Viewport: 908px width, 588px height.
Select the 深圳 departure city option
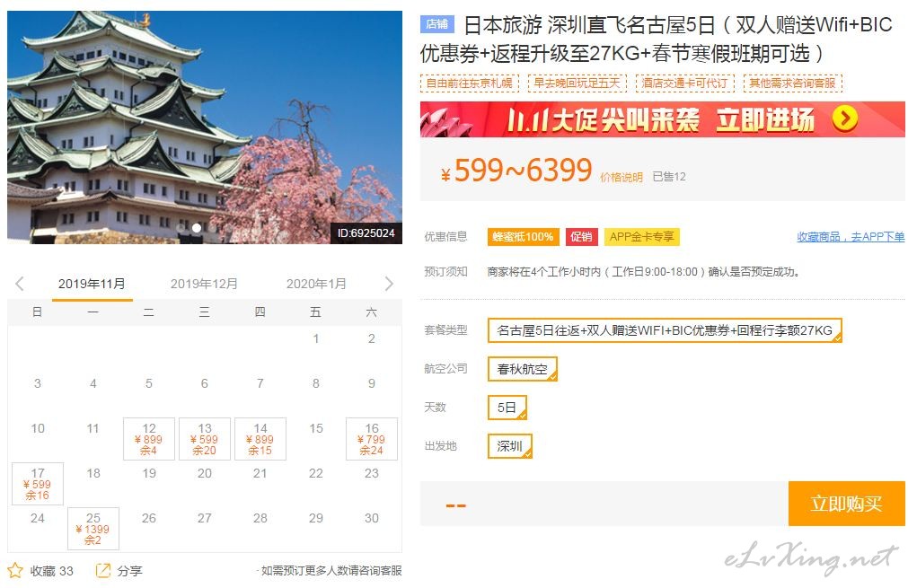click(509, 446)
